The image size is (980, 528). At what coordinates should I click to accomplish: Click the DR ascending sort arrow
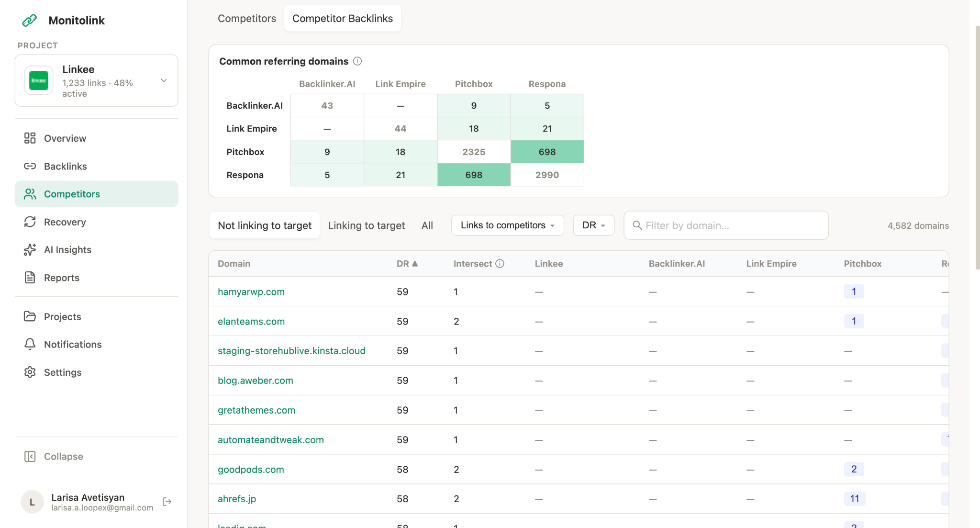tap(415, 264)
